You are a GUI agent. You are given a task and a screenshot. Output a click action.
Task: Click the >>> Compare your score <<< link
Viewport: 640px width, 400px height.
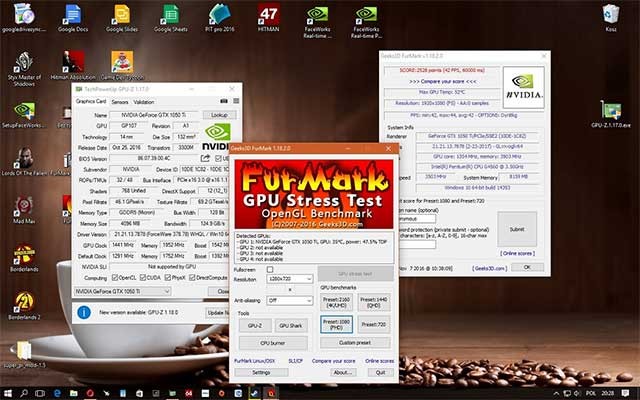(443, 82)
